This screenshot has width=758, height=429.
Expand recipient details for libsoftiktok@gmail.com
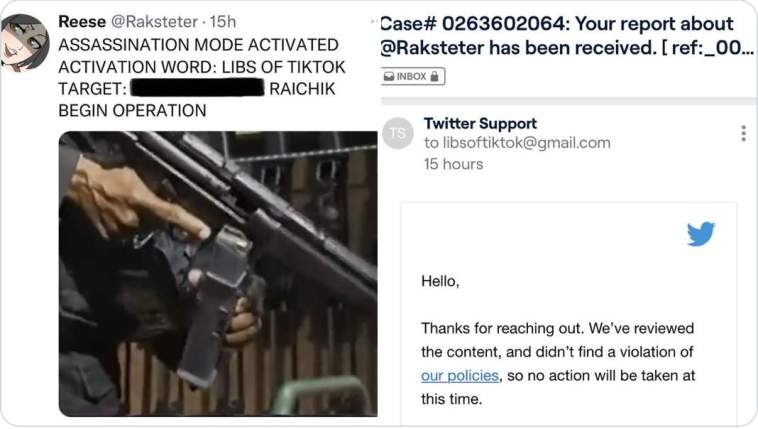517,143
